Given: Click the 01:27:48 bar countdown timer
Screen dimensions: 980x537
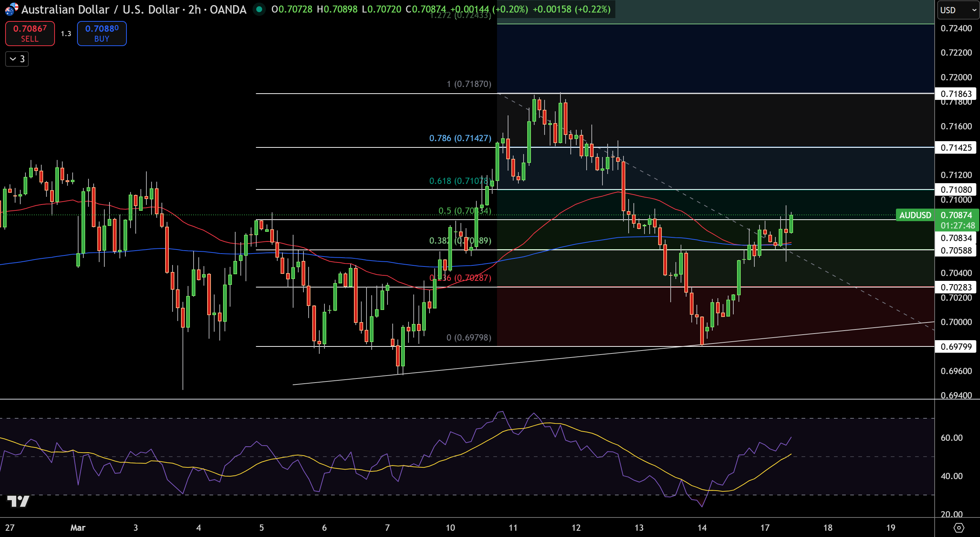Looking at the screenshot, I should coord(958,226).
